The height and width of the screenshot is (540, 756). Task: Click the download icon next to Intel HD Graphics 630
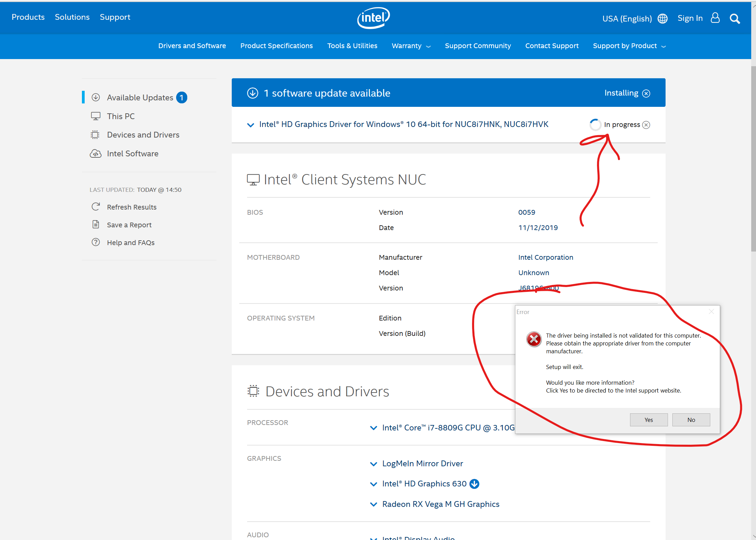[474, 484]
